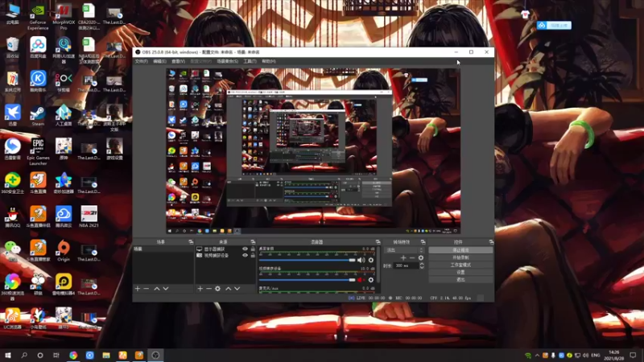Pop out Sources dock panel
Viewport: 644px width, 362px height.
click(x=253, y=242)
